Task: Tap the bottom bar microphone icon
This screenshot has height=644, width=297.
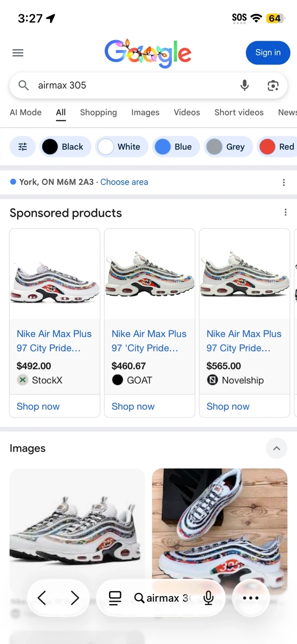Action: pyautogui.click(x=208, y=598)
